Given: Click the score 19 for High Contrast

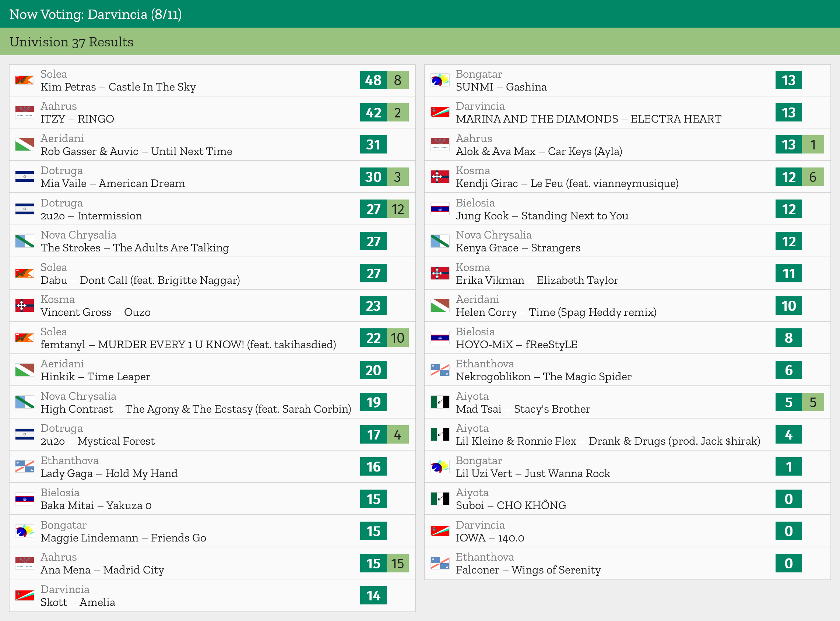Looking at the screenshot, I should tap(373, 402).
